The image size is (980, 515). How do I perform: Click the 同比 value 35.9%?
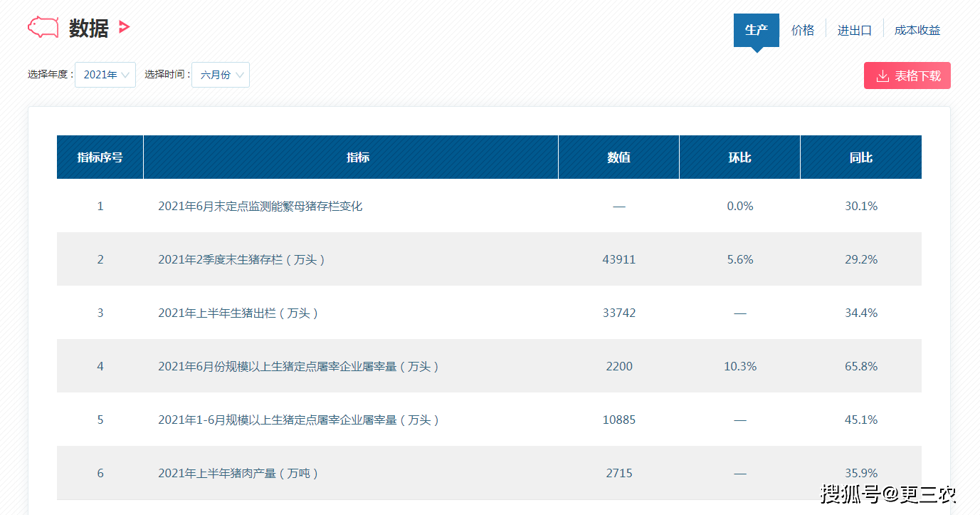[x=861, y=473]
